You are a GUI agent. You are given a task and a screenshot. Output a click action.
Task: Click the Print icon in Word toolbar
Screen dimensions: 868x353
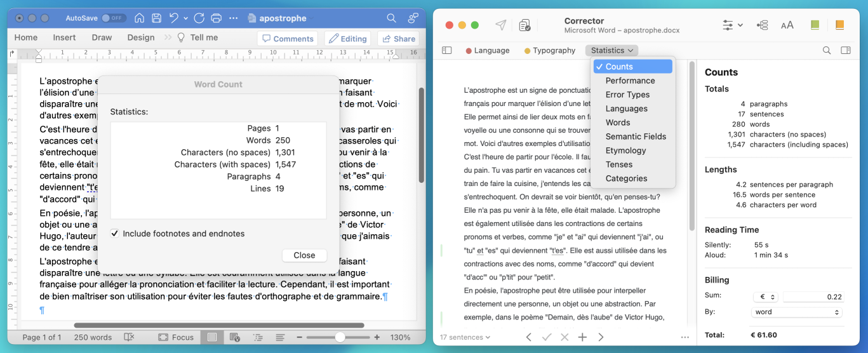[x=217, y=18]
